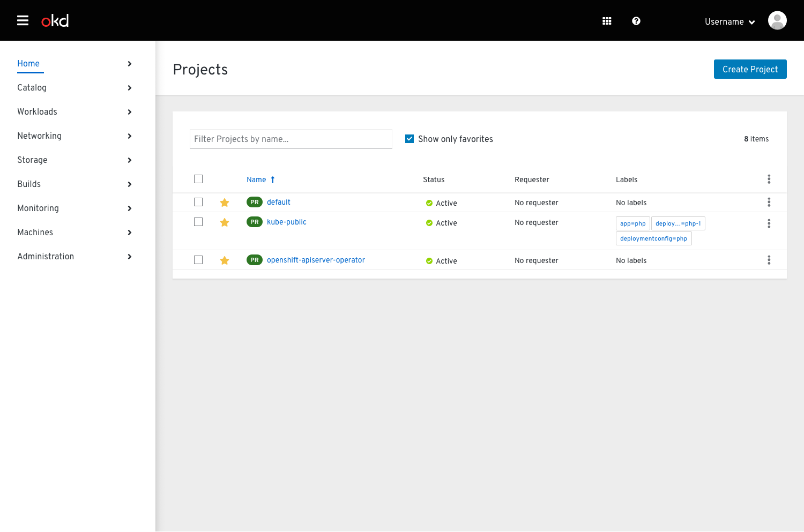The height and width of the screenshot is (532, 804).
Task: Focus the Filter Projects by name field
Action: [291, 139]
